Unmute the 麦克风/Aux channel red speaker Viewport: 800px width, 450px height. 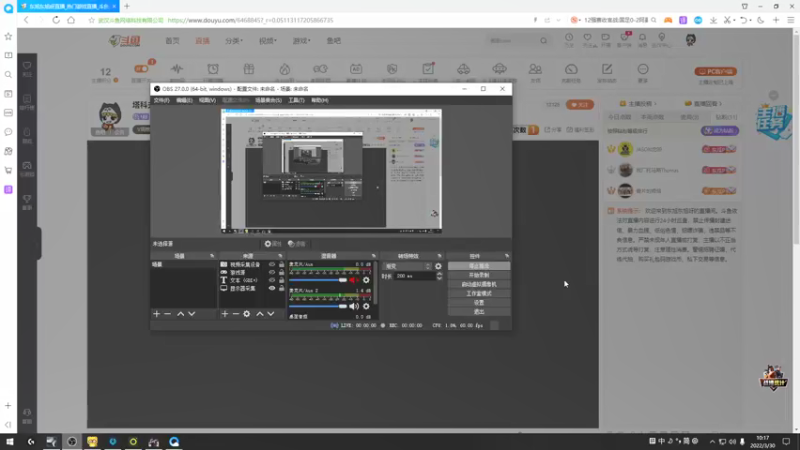click(x=354, y=280)
